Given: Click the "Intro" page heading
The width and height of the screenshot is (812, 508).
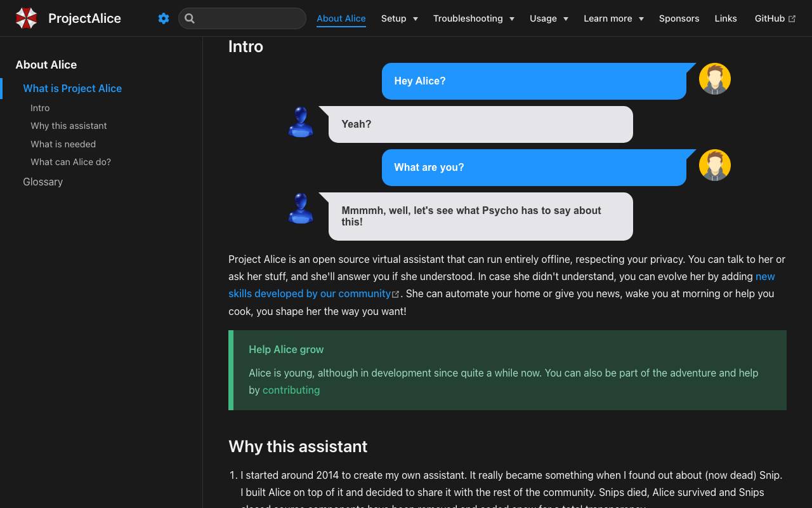Looking at the screenshot, I should tap(246, 46).
